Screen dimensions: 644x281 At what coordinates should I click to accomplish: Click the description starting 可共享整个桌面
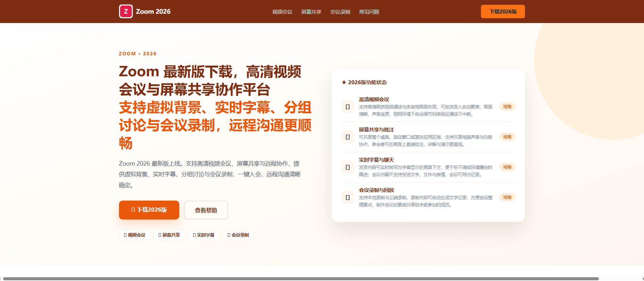426,140
